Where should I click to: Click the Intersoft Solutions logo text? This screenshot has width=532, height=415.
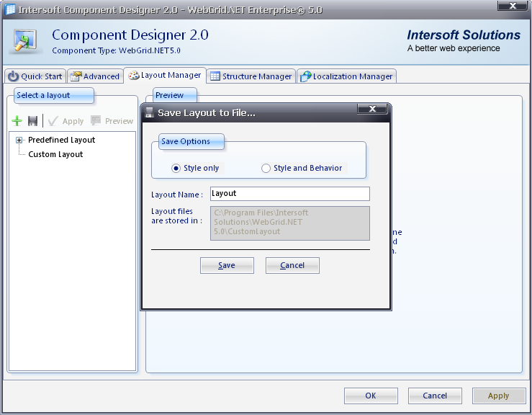coord(464,35)
